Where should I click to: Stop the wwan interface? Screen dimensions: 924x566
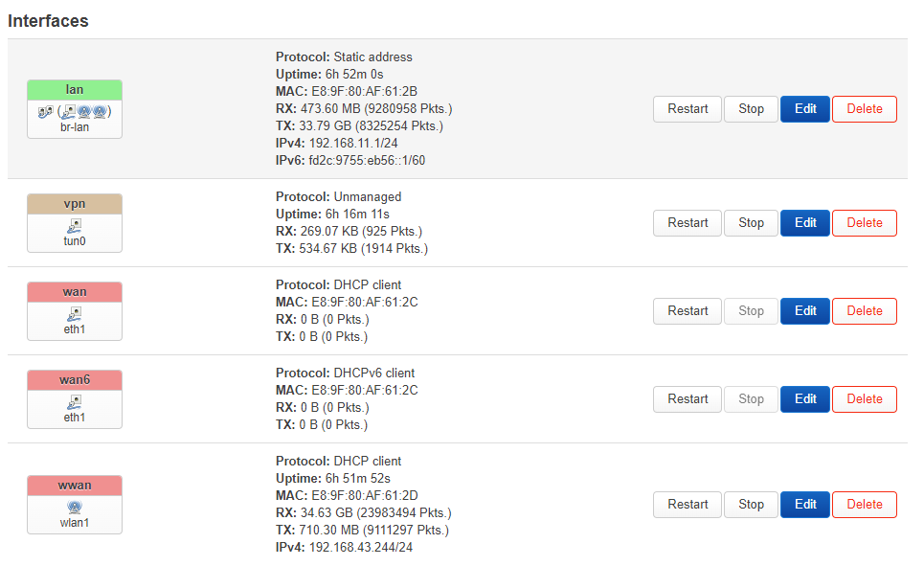pos(751,505)
